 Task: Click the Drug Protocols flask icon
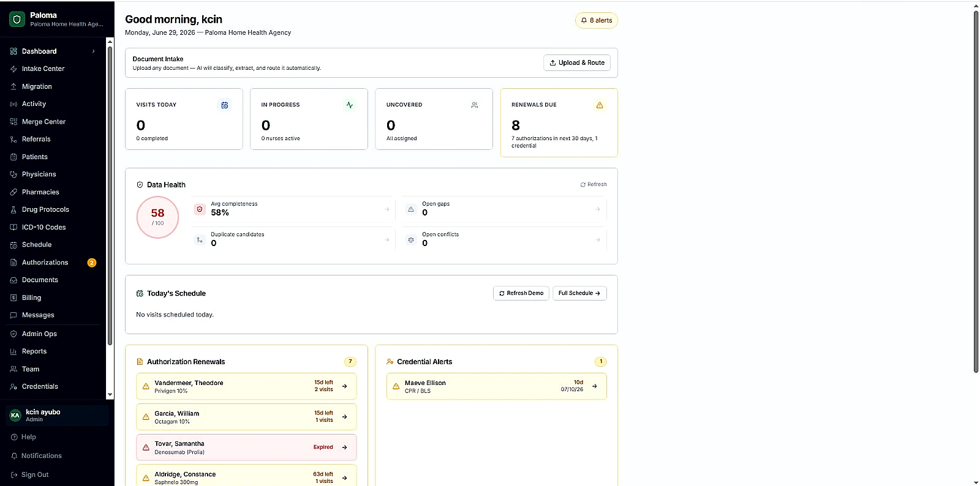[x=13, y=210]
